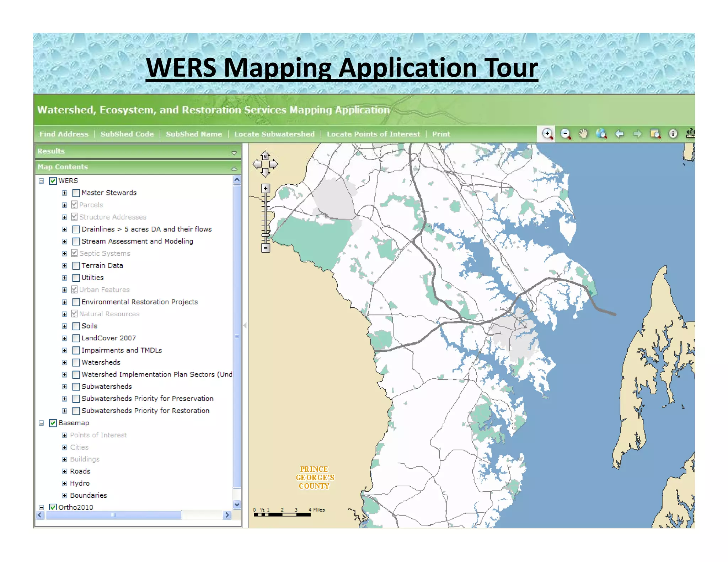Click horizontal scrollbar left arrow
The image size is (728, 562).
[40, 515]
